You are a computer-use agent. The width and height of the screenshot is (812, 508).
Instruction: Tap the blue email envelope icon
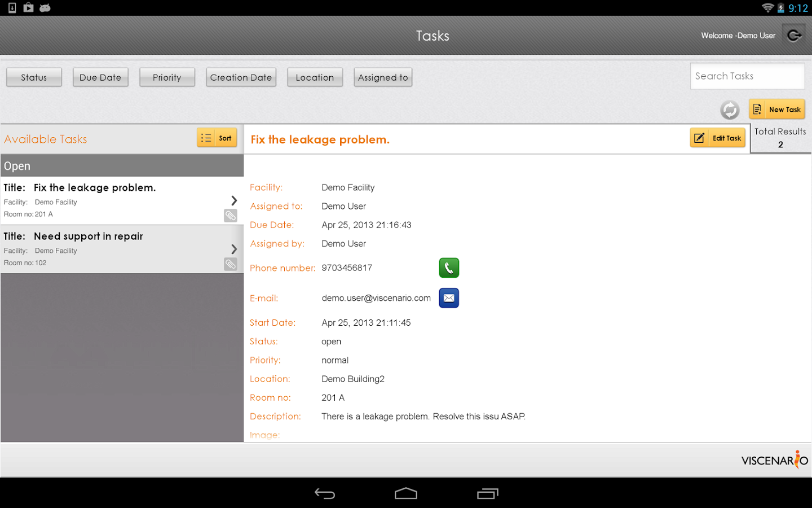click(449, 298)
